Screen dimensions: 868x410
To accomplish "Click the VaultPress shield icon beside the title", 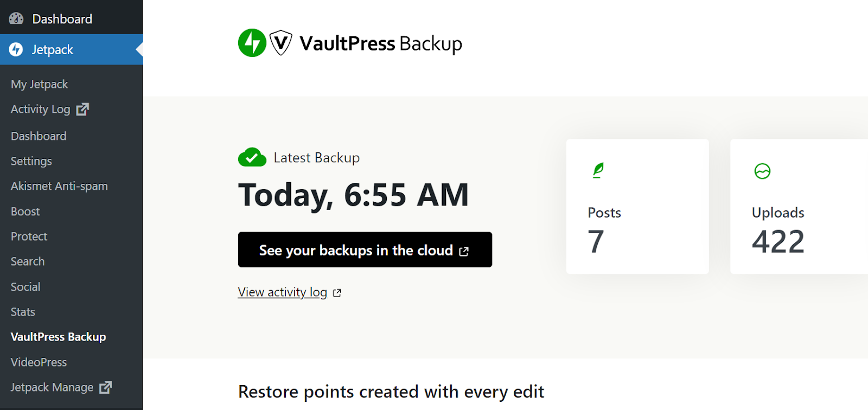I will click(281, 42).
